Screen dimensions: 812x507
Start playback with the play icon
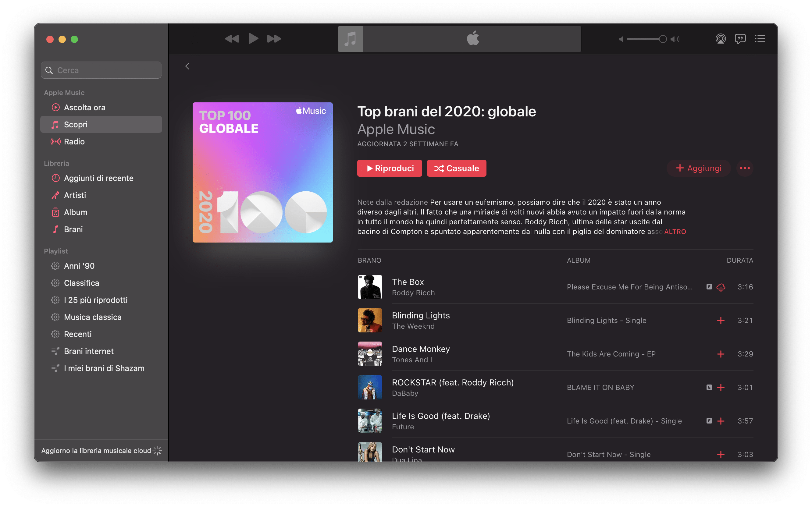click(x=253, y=39)
